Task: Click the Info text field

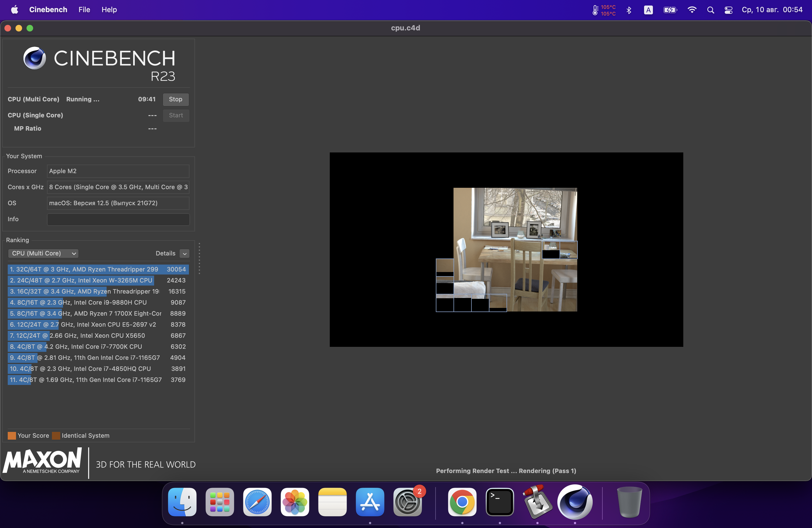Action: click(118, 219)
